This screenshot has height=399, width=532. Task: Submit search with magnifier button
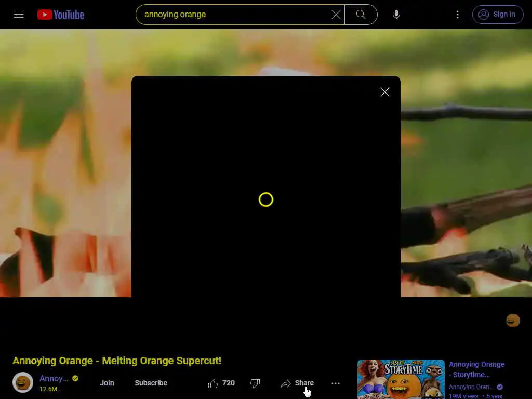[361, 15]
